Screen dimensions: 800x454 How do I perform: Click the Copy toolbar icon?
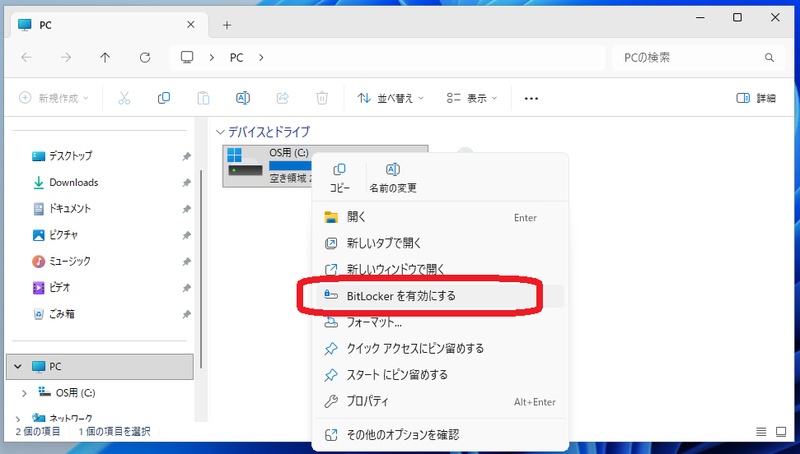(x=164, y=98)
